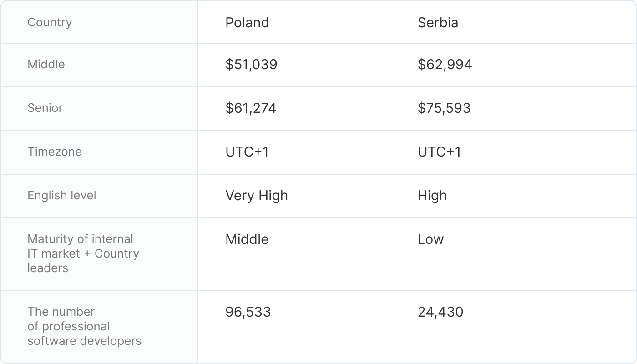
Task: Select Poland's Middle market maturity value
Action: coord(247,239)
